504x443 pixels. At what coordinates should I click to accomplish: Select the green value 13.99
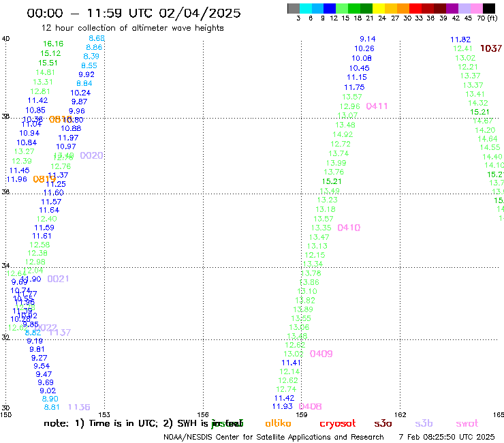tap(336, 163)
